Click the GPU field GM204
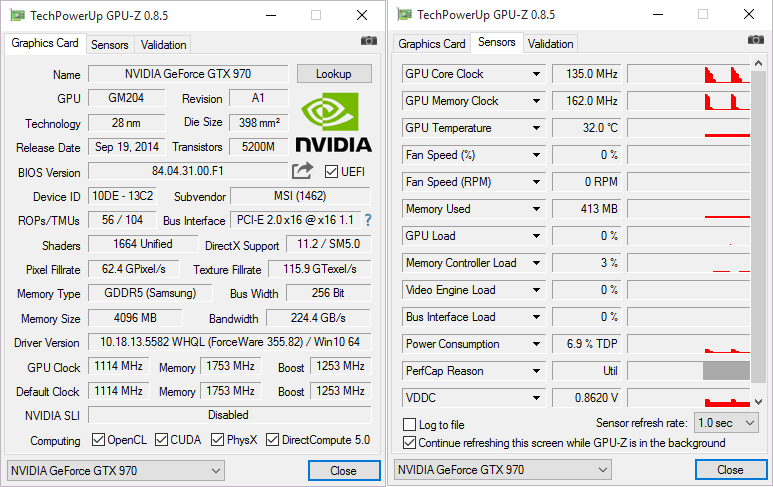Image resolution: width=773 pixels, height=487 pixels. 127,98
